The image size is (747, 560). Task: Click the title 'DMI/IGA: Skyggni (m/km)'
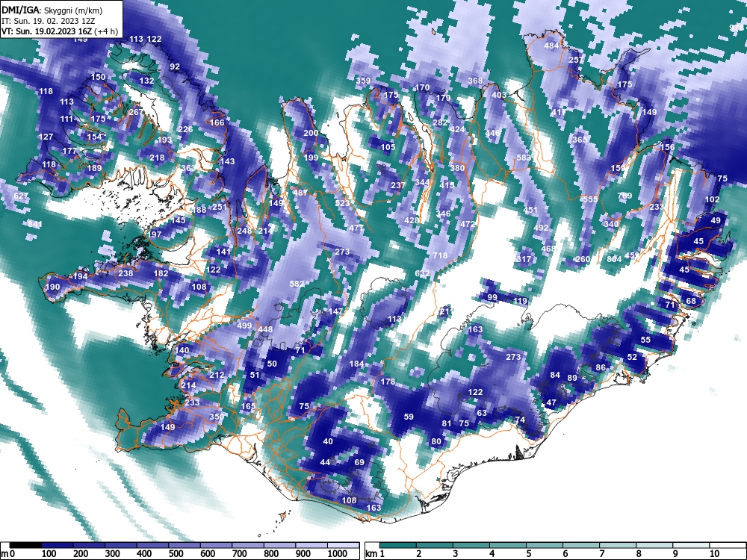pos(52,10)
